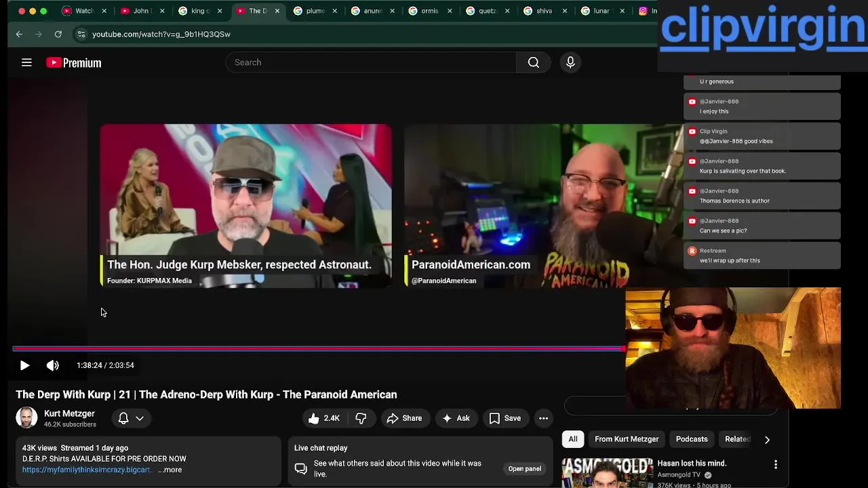Seek on the video progress bar
The width and height of the screenshot is (868, 488).
318,349
